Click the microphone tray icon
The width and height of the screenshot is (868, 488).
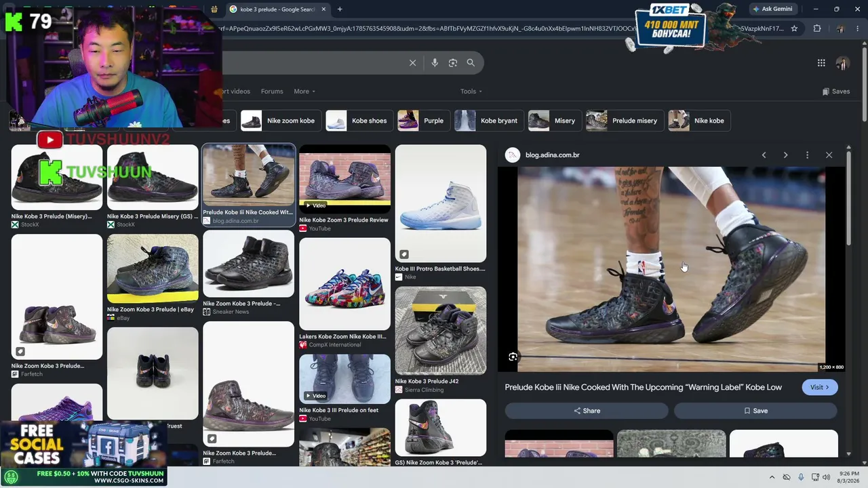(801, 477)
